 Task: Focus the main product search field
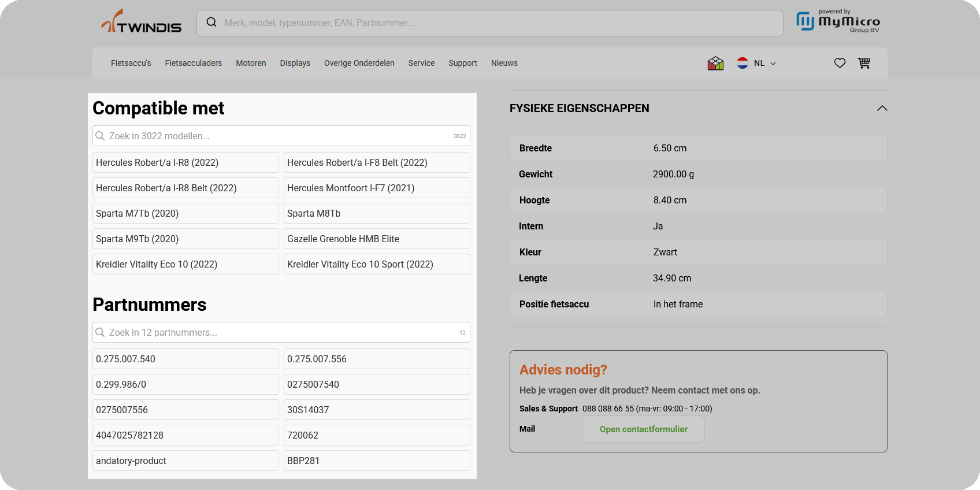pos(490,23)
